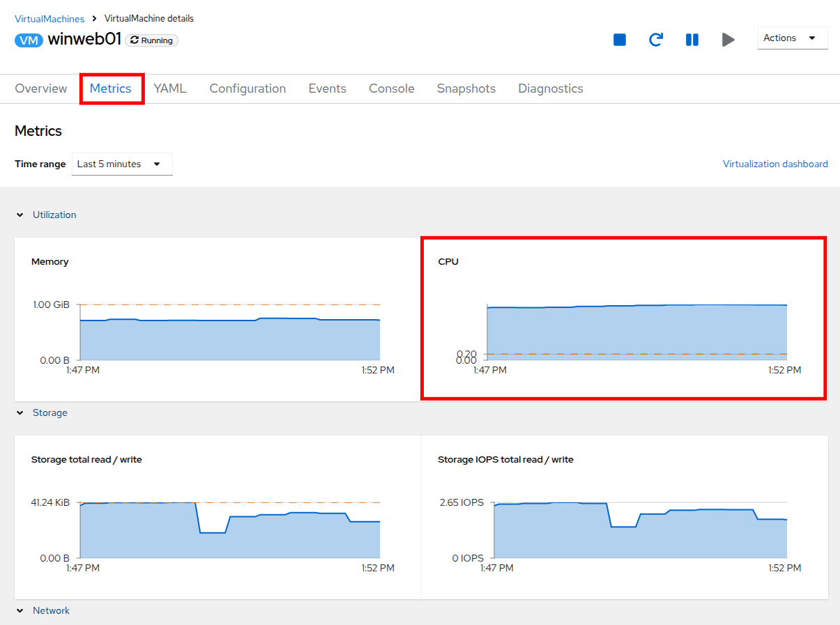The image size is (840, 625).
Task: Stop the winweb01 virtual machine
Action: [x=620, y=40]
